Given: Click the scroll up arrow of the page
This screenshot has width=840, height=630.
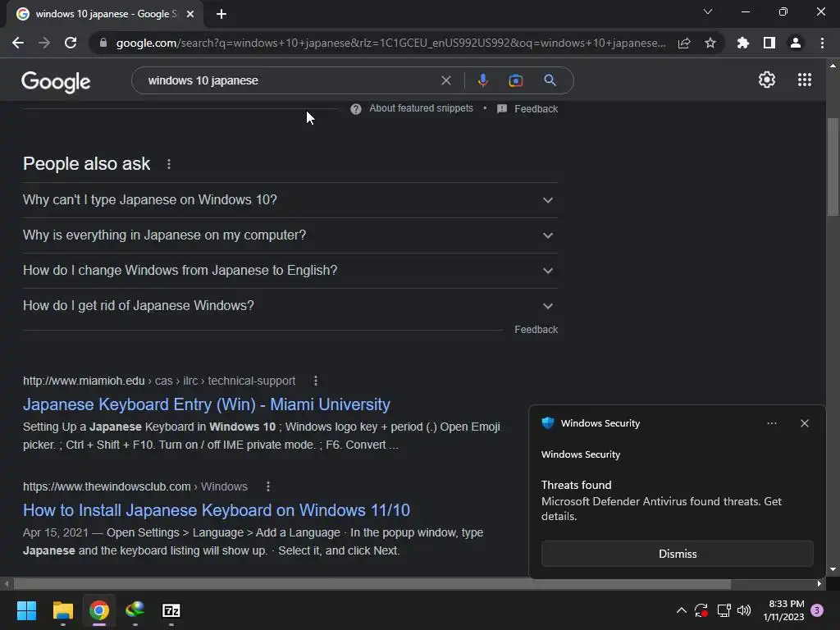Looking at the screenshot, I should (x=833, y=66).
